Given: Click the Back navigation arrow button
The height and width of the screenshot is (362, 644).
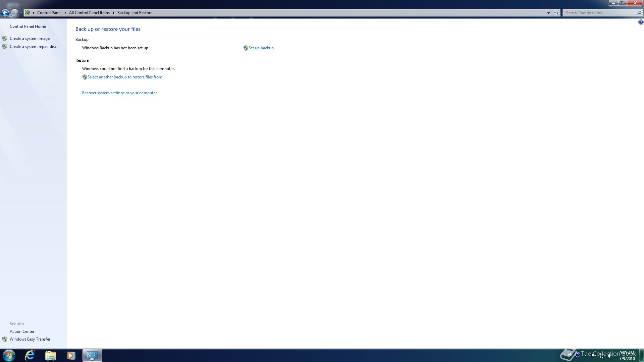Looking at the screenshot, I should click(x=5, y=13).
